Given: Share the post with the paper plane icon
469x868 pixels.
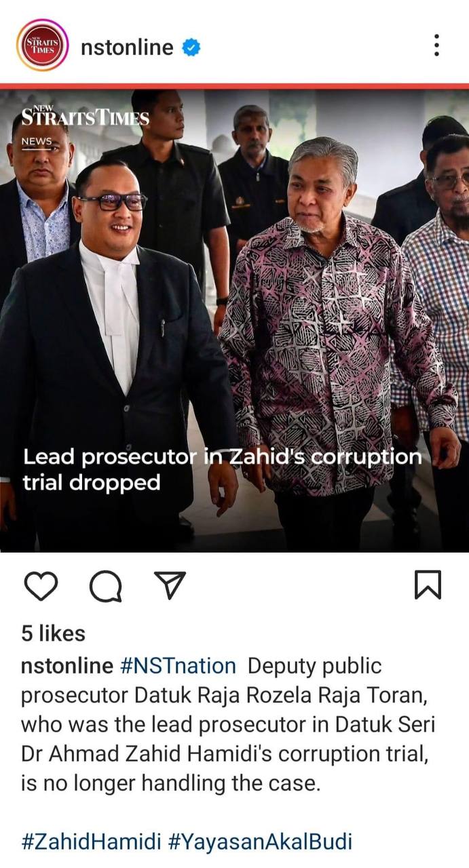Looking at the screenshot, I should 170,585.
